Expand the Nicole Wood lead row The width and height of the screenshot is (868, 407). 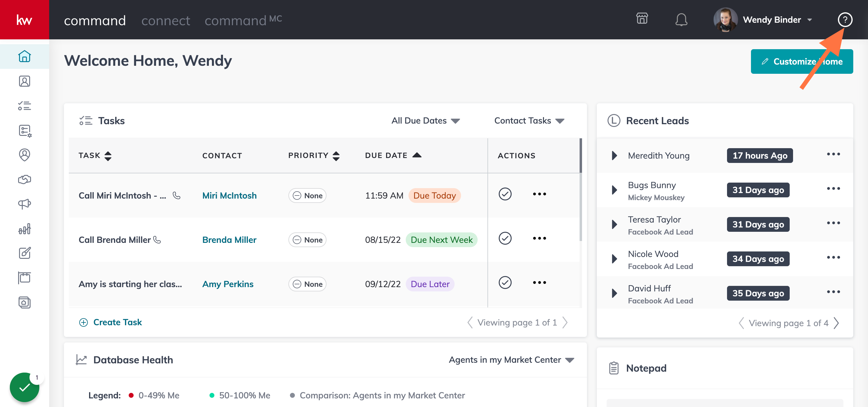click(x=614, y=259)
